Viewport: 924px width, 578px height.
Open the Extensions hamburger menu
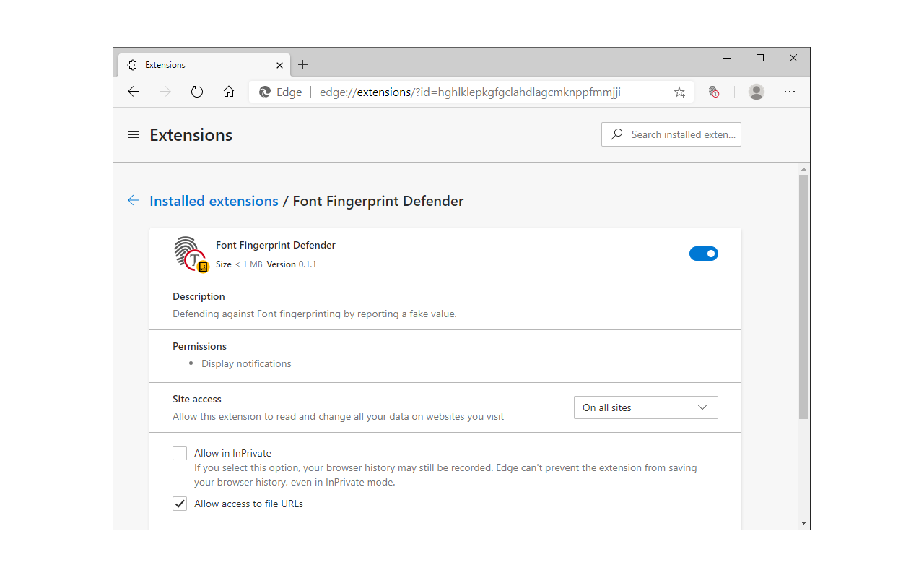(134, 135)
